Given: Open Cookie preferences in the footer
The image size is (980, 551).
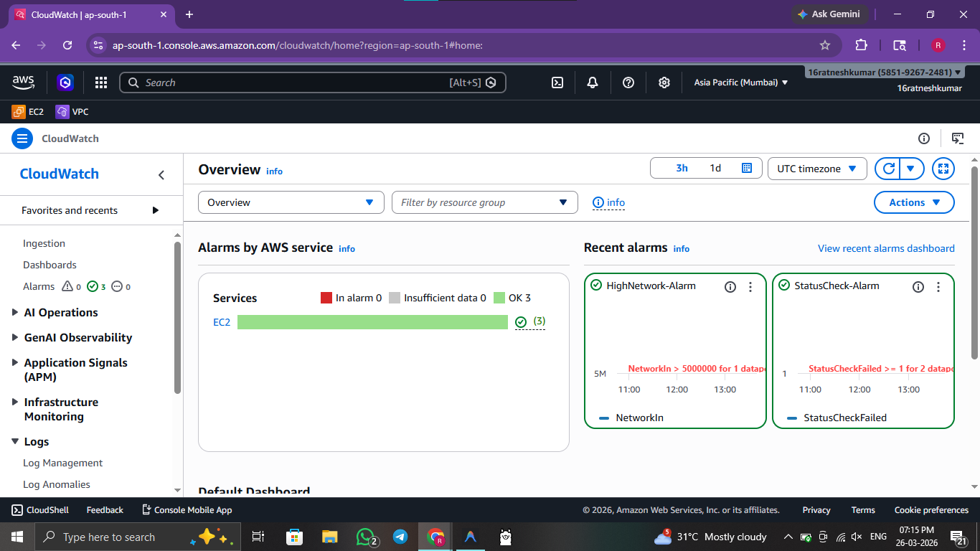Looking at the screenshot, I should pyautogui.click(x=931, y=510).
